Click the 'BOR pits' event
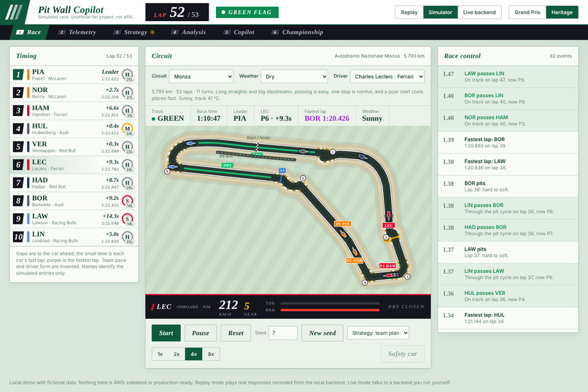Screen dimensions: 588x392 click(x=508, y=186)
